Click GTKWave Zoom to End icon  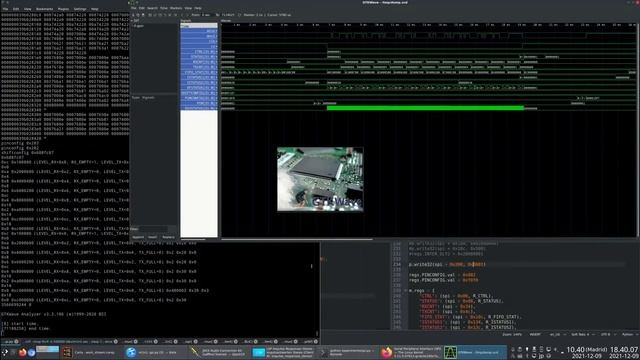[176, 15]
